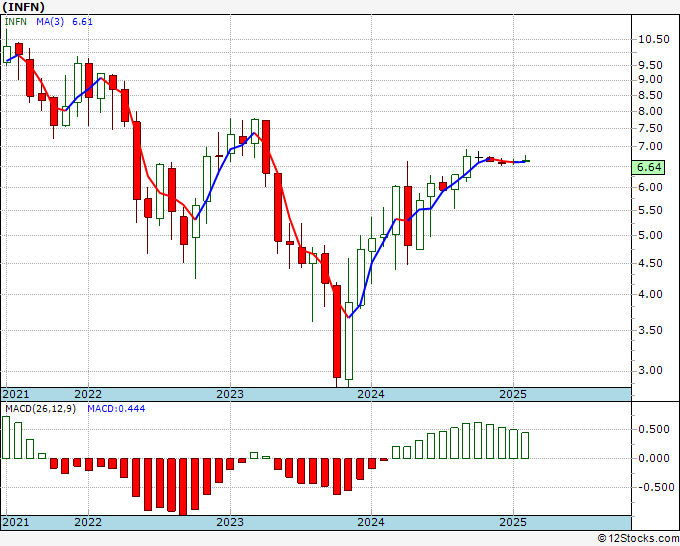Click the 0.500 MACD axis label

click(x=654, y=429)
